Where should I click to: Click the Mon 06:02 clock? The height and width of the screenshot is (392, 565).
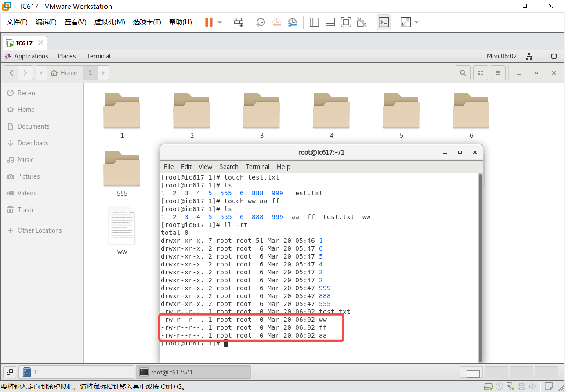(502, 56)
